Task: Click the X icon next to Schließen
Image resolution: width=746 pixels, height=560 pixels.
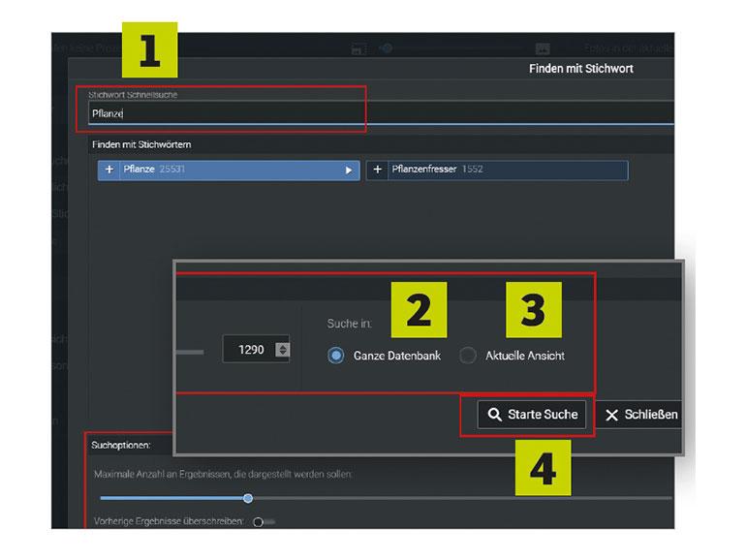Action: click(x=612, y=415)
